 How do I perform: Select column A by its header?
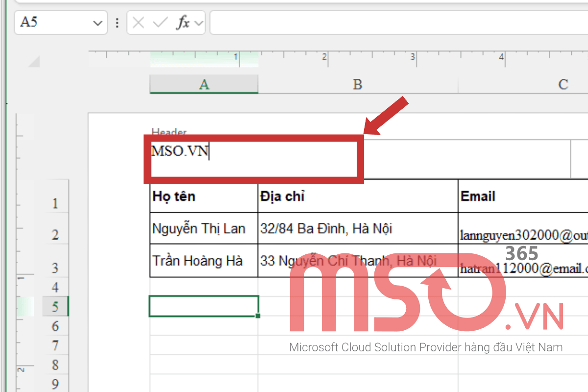click(203, 84)
